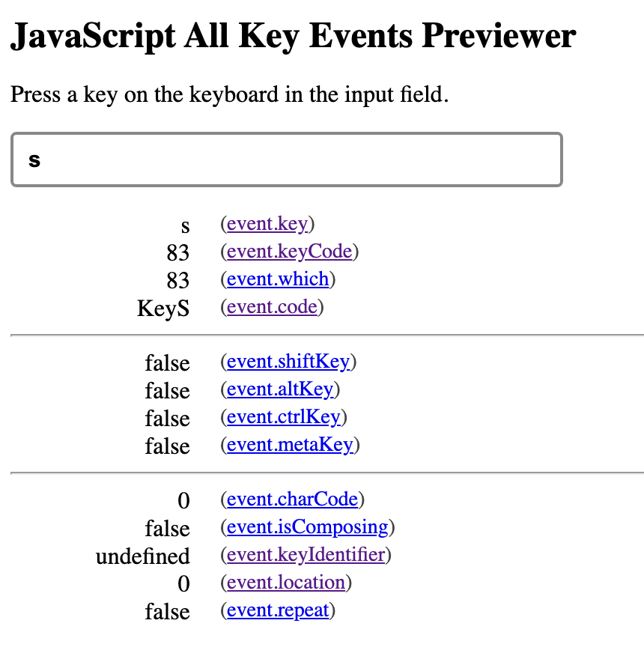Click the 0 value beside event.location
Viewport: 644px width, 668px height.
point(183,583)
